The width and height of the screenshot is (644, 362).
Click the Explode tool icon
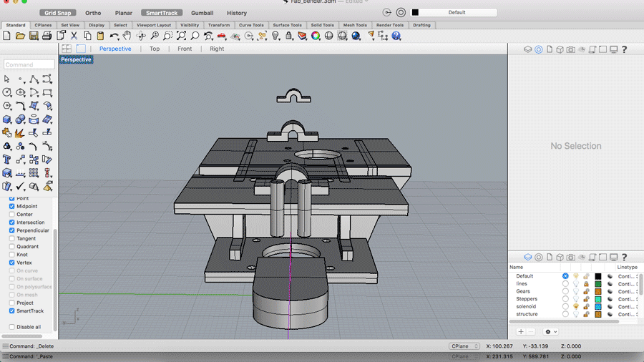point(20,133)
